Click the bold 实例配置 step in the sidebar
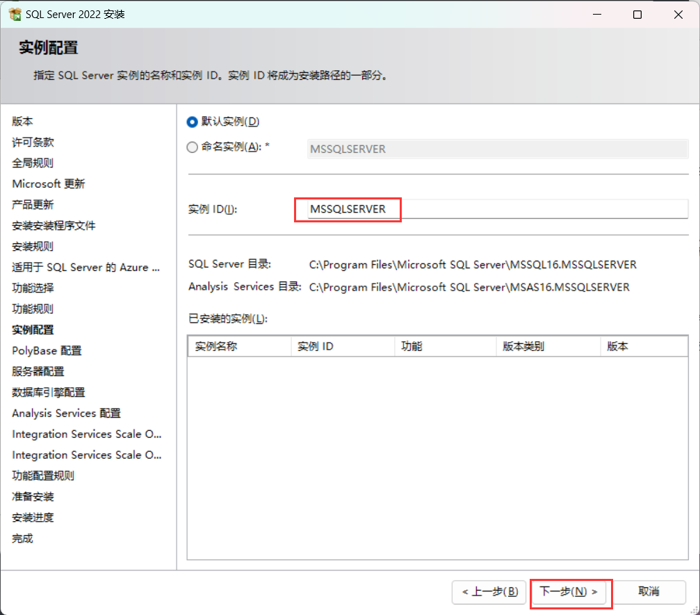This screenshot has height=615, width=700. tap(33, 330)
